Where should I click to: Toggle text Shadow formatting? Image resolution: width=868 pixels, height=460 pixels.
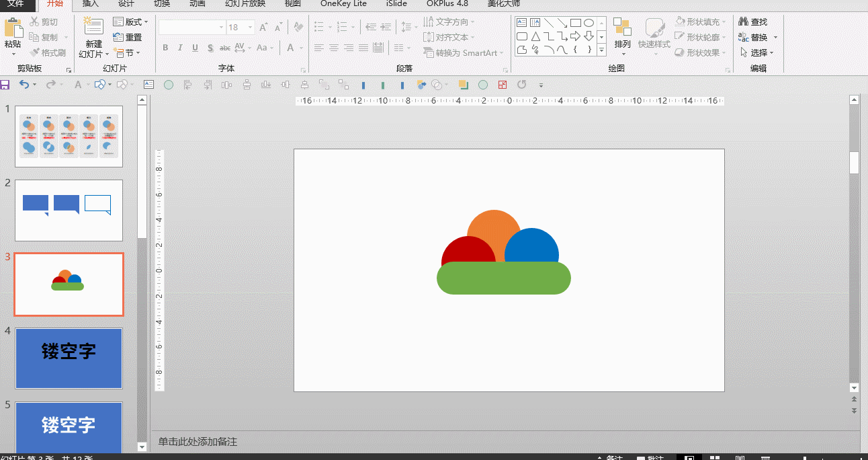[210, 48]
